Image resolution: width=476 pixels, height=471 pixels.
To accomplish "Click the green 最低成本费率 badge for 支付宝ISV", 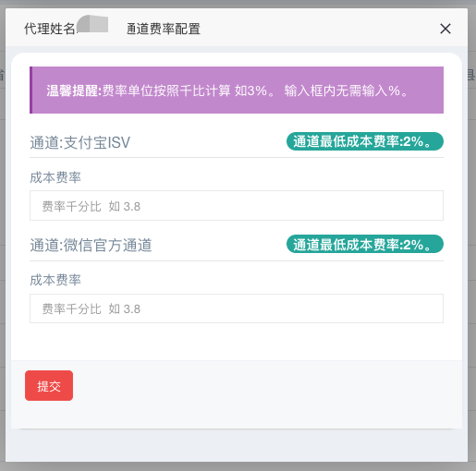I will coord(365,141).
